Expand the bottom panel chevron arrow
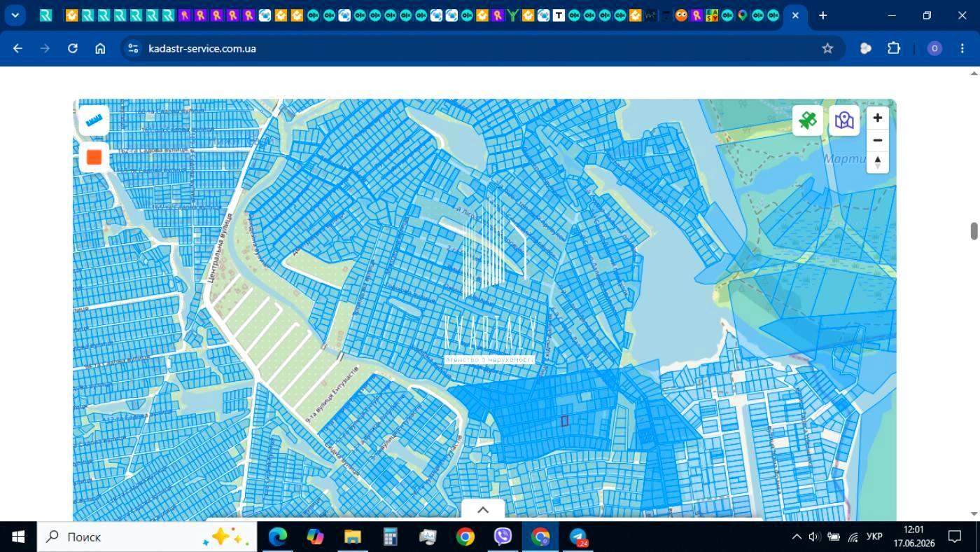 coord(482,510)
